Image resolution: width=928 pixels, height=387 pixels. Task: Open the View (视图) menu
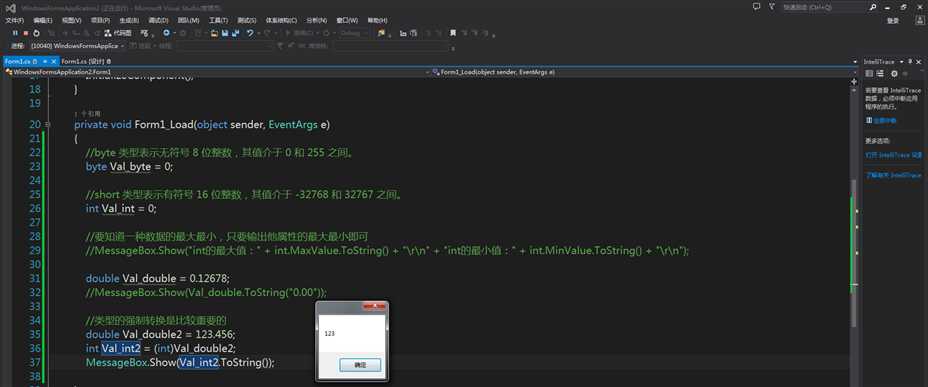point(72,20)
